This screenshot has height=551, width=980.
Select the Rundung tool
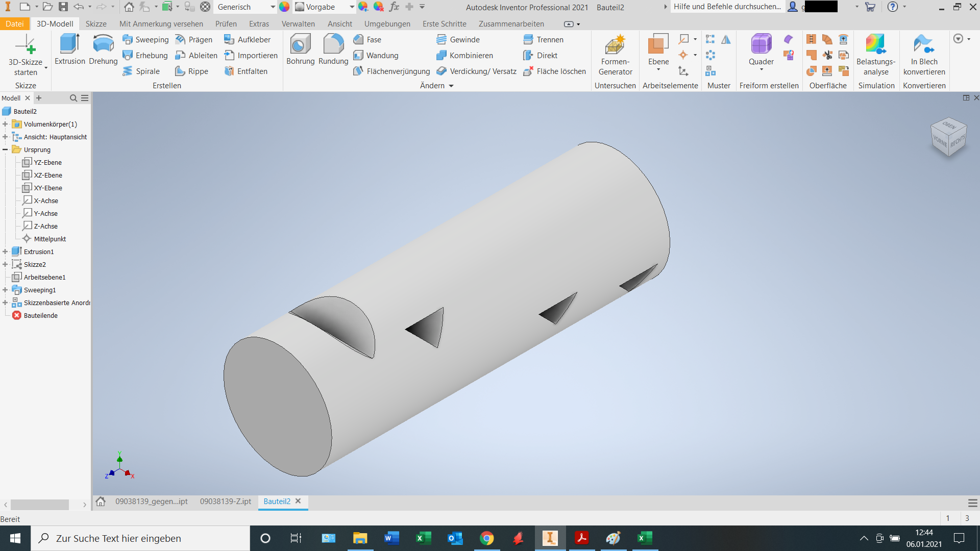(333, 48)
